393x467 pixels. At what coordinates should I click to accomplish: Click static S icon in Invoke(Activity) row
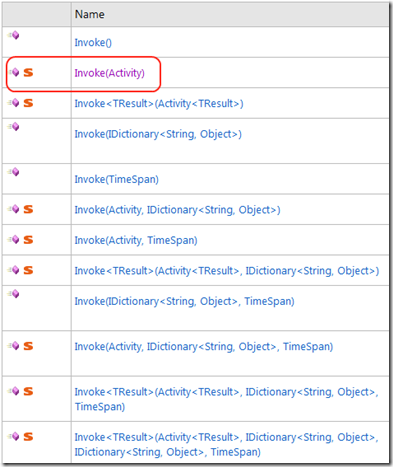pos(28,72)
